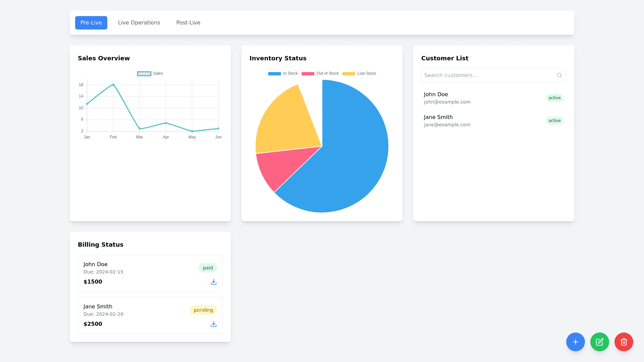Open the green edit pencil button
Screen dimensions: 644x362
[599, 342]
